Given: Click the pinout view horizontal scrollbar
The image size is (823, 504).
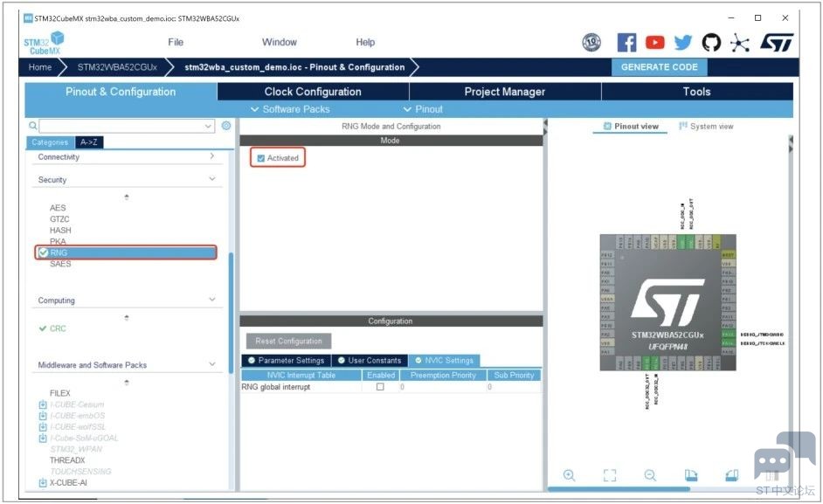Looking at the screenshot, I should [619, 489].
